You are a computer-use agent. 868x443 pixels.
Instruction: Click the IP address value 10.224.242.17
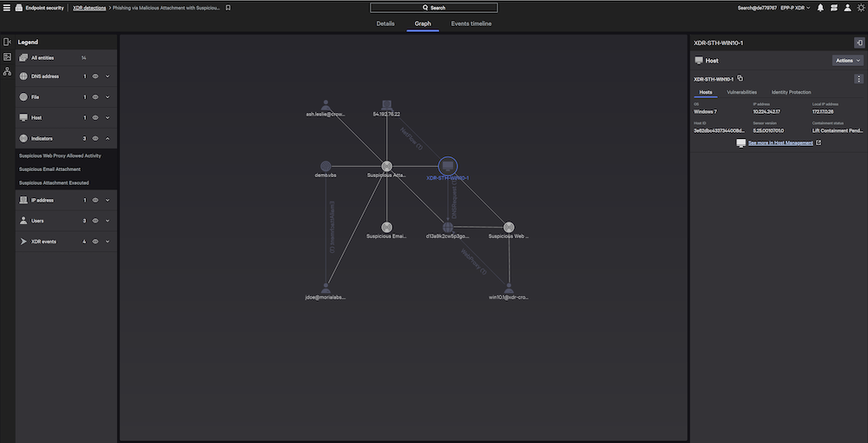(766, 111)
